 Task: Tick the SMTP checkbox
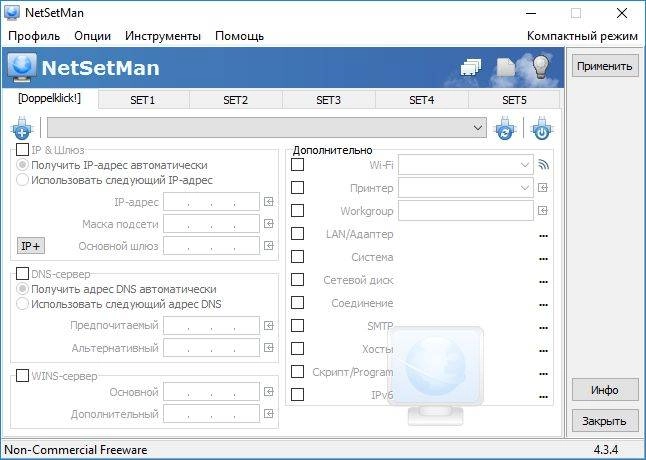click(x=297, y=326)
